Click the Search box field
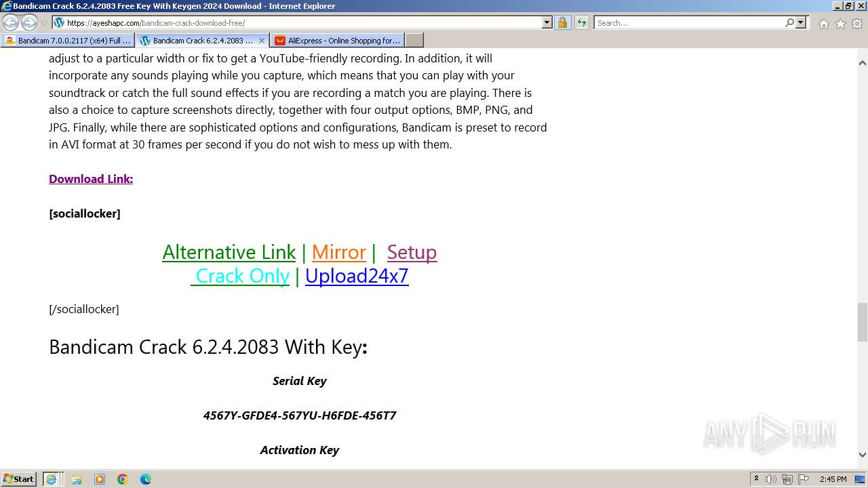Image resolution: width=868 pixels, height=488 pixels. [x=689, y=22]
